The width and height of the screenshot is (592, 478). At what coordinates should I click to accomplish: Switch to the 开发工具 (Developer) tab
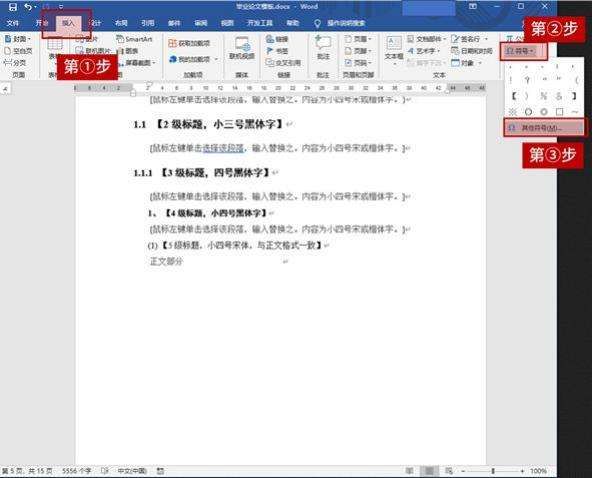[x=260, y=23]
